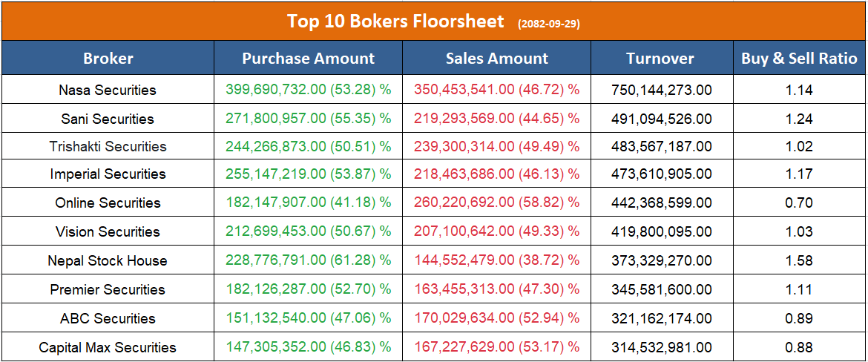This screenshot has height=362, width=868.
Task: Open the Nasa Securities broker row
Action: 108,90
